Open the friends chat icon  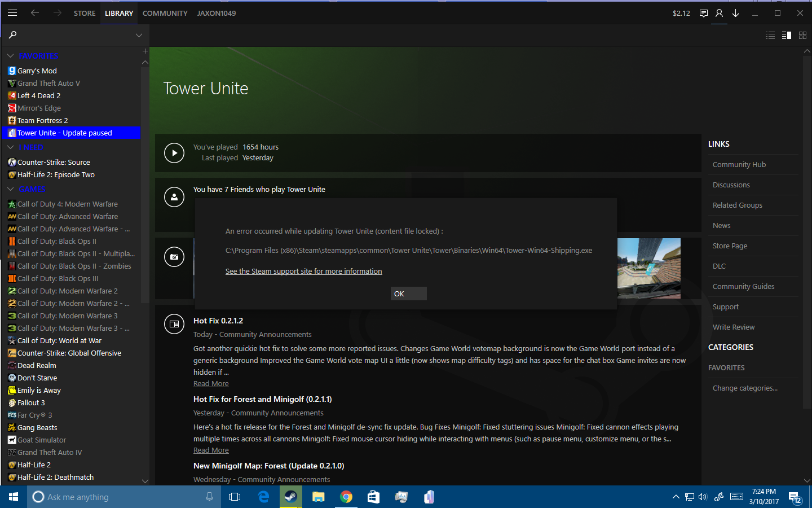[x=704, y=13]
